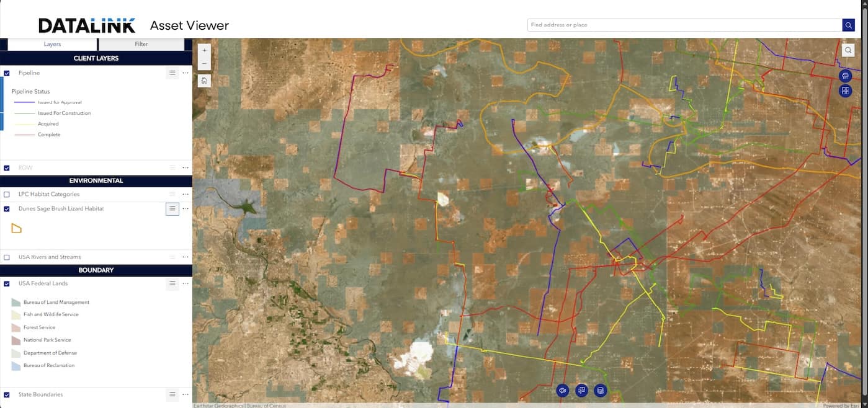This screenshot has height=408, width=868.
Task: Zoom out on the map
Action: [204, 63]
